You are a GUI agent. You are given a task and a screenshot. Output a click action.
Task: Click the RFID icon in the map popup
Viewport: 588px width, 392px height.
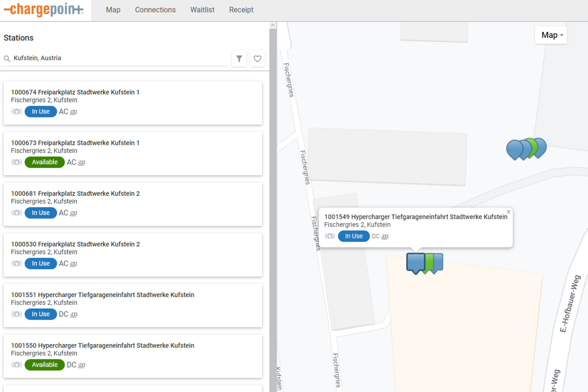pos(330,236)
